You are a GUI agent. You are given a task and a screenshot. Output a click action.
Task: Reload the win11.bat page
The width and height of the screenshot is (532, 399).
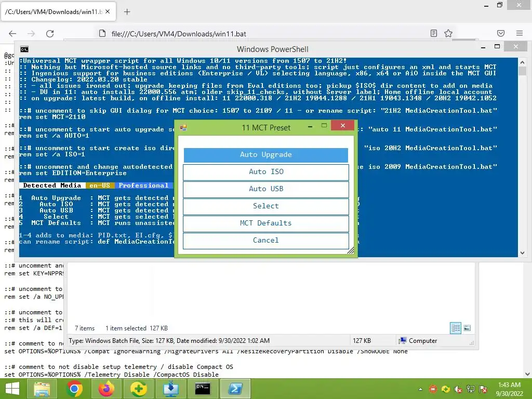[50, 34]
